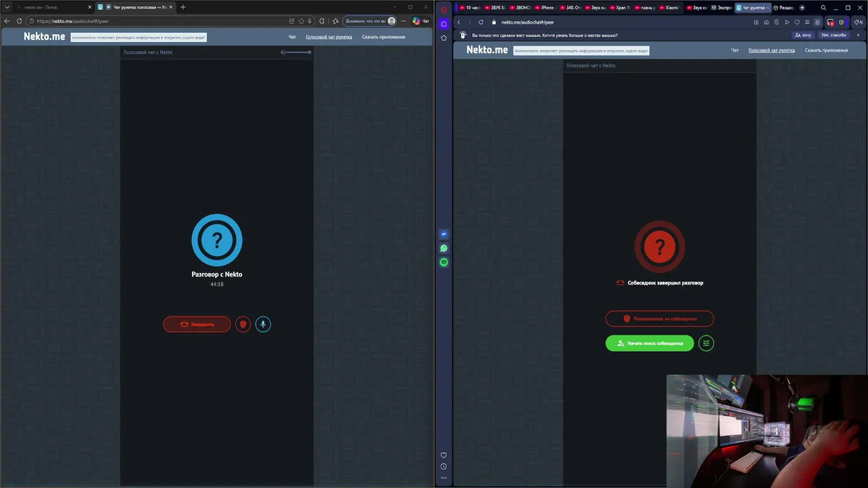
Task: Switch to the 'iPhone' YouTube tab in Opera
Action: tap(545, 7)
